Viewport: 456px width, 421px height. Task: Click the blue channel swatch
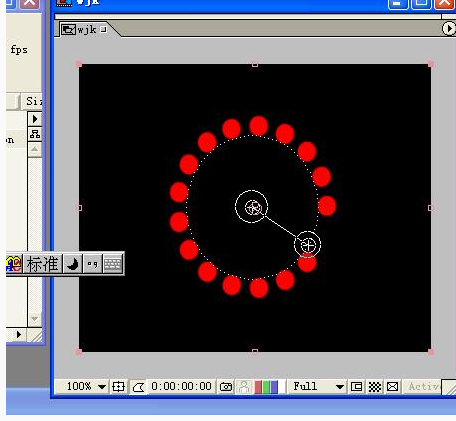(274, 387)
